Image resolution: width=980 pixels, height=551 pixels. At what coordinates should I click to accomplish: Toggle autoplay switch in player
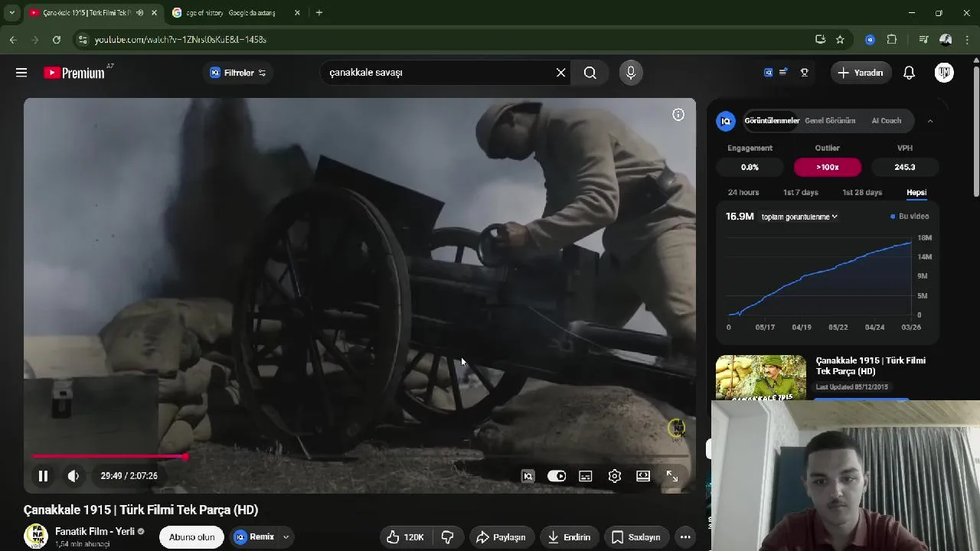[x=557, y=476]
